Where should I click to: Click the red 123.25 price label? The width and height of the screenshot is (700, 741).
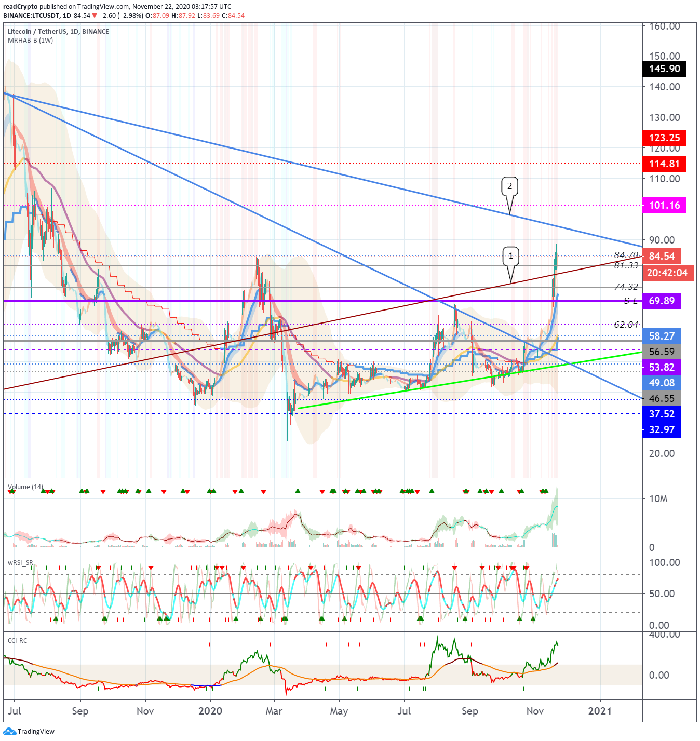pos(664,138)
